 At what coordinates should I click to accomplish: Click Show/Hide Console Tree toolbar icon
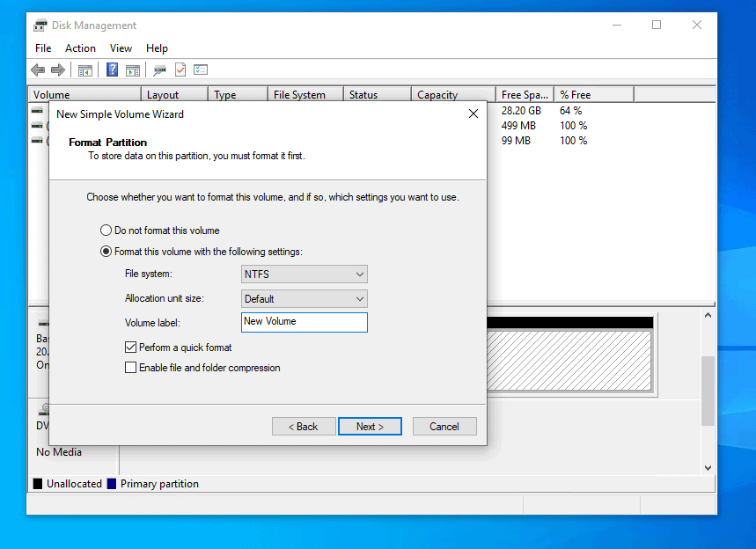click(85, 70)
